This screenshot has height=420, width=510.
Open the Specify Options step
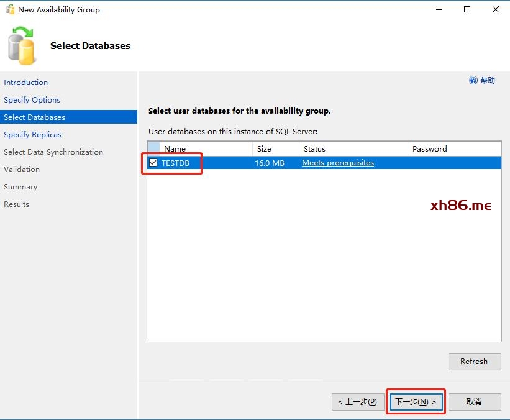click(x=32, y=99)
